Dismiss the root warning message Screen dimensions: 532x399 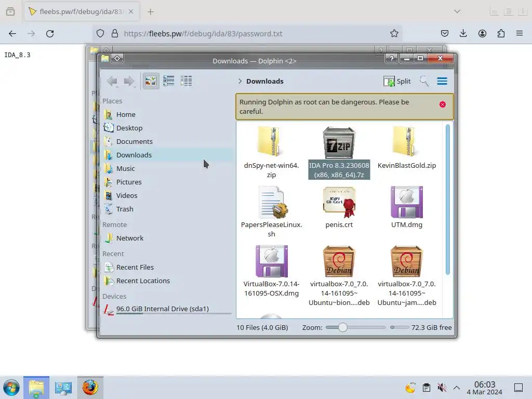[443, 104]
